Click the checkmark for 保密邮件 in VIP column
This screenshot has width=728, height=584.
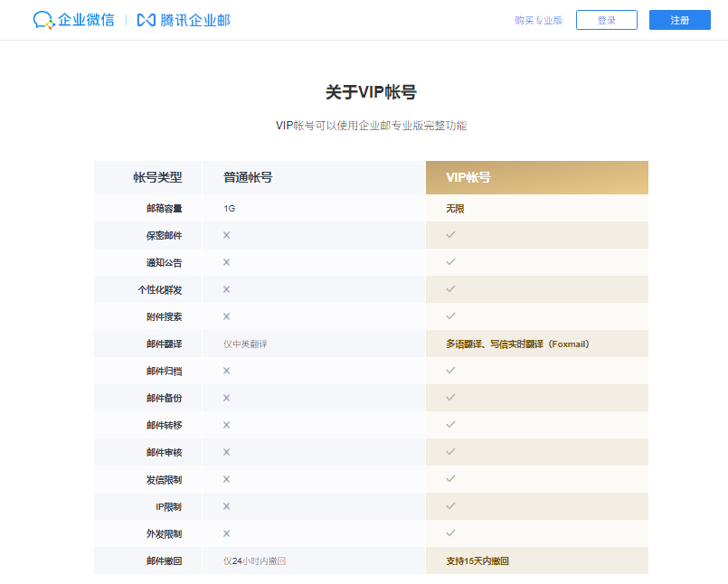click(449, 236)
